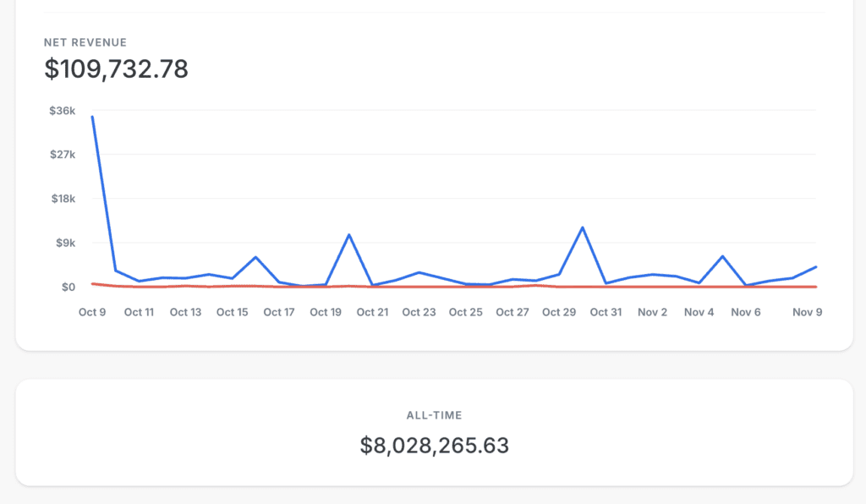This screenshot has height=504, width=866.
Task: Click the small Oct 16 peak
Action: 255,257
